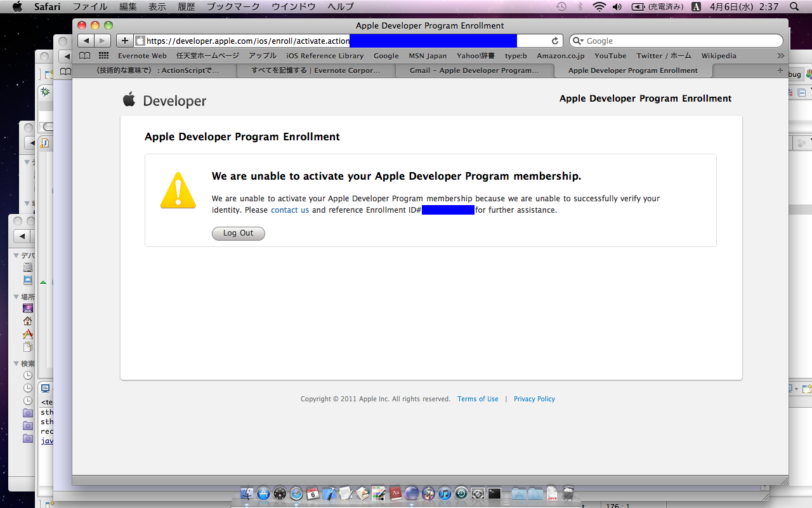Open System Preferences from the Dock
Image resolution: width=812 pixels, height=508 pixels.
click(478, 493)
